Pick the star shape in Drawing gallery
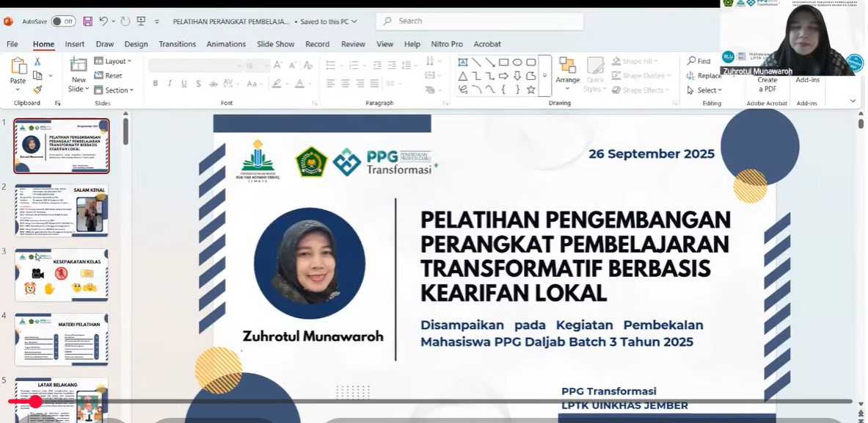 point(530,90)
